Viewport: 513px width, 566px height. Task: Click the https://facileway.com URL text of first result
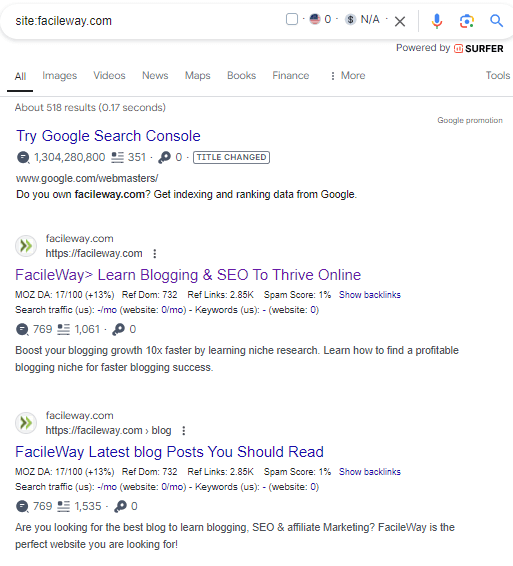[94, 253]
